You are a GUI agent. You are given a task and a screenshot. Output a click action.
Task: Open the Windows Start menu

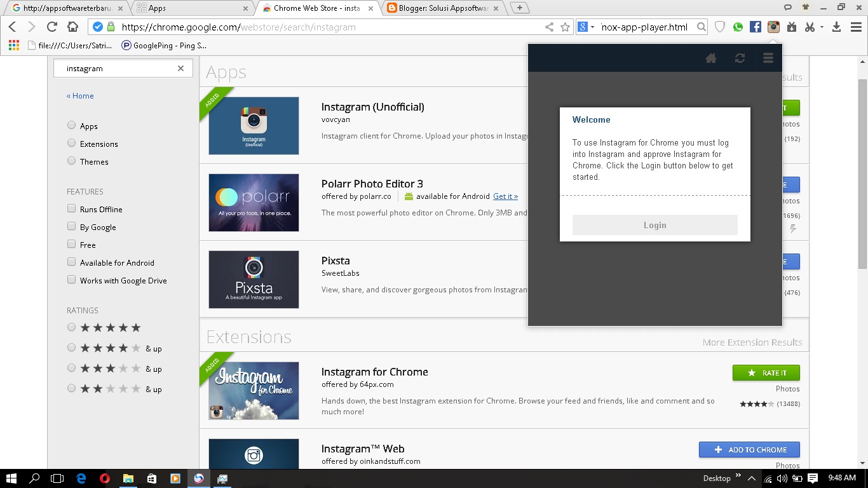coord(11,478)
